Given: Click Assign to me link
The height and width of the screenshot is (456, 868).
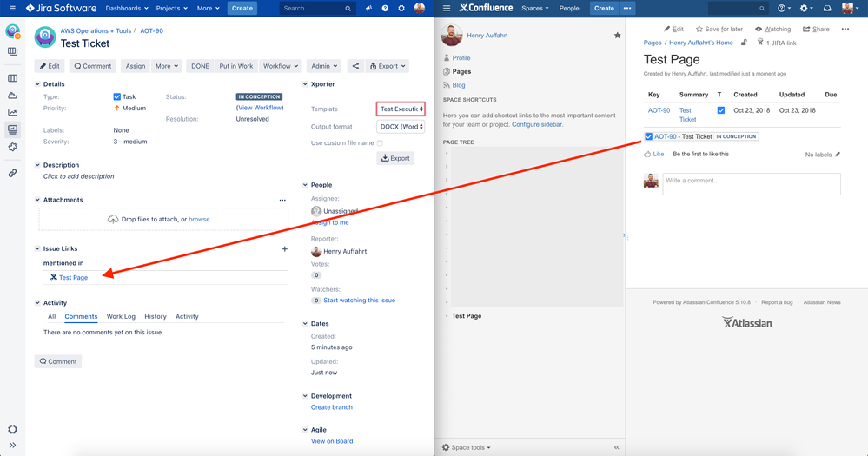Looking at the screenshot, I should [330, 222].
